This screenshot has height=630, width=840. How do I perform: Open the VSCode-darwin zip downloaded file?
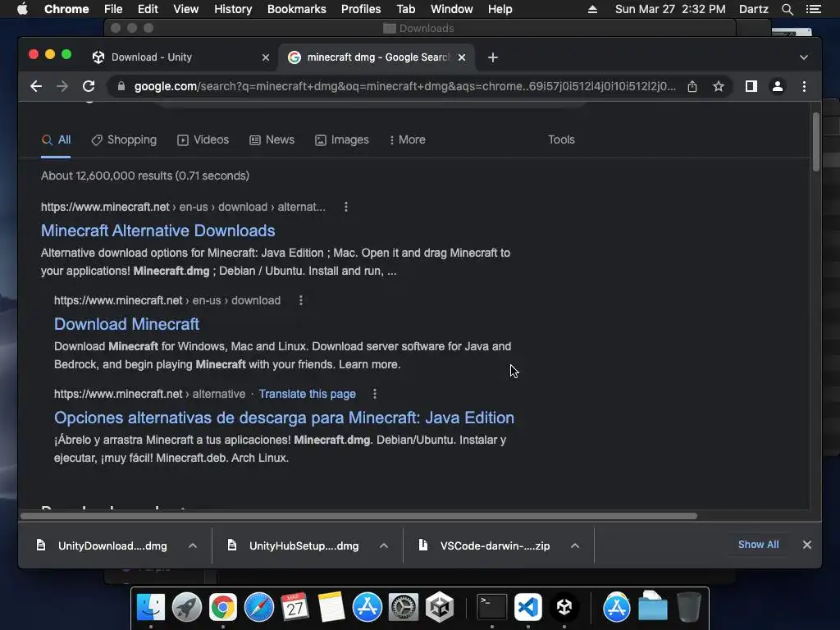tap(484, 546)
